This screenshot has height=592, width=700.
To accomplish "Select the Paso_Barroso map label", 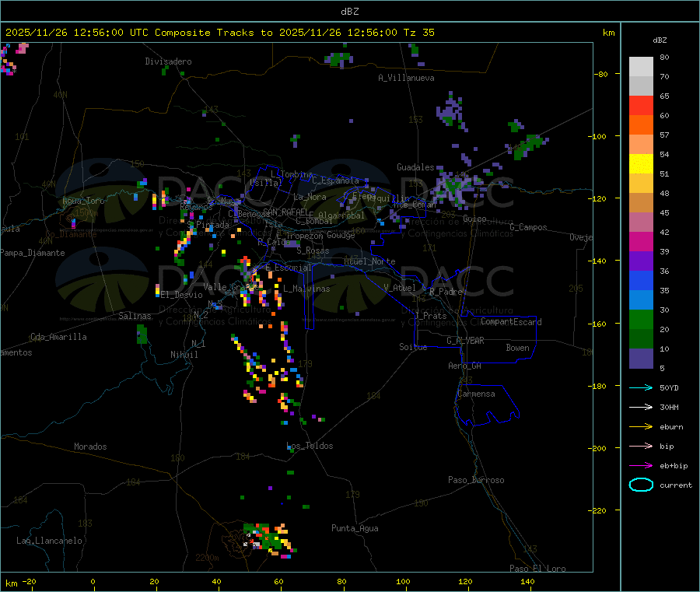I will pos(476,480).
